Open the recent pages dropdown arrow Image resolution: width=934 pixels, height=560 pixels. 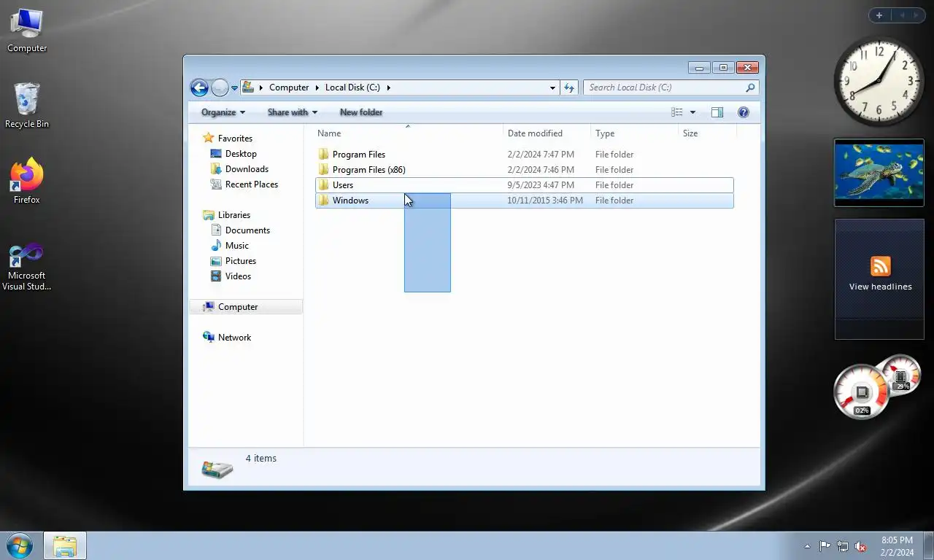(x=234, y=87)
